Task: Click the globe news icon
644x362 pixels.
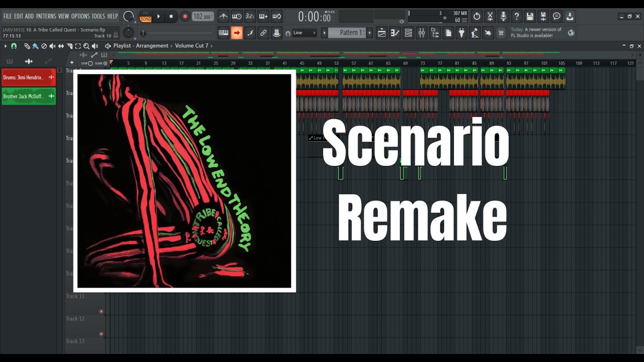Action: pos(571,33)
